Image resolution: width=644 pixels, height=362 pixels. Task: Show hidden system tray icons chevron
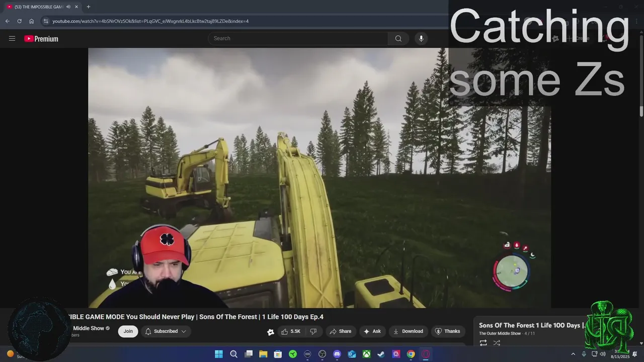(x=573, y=354)
